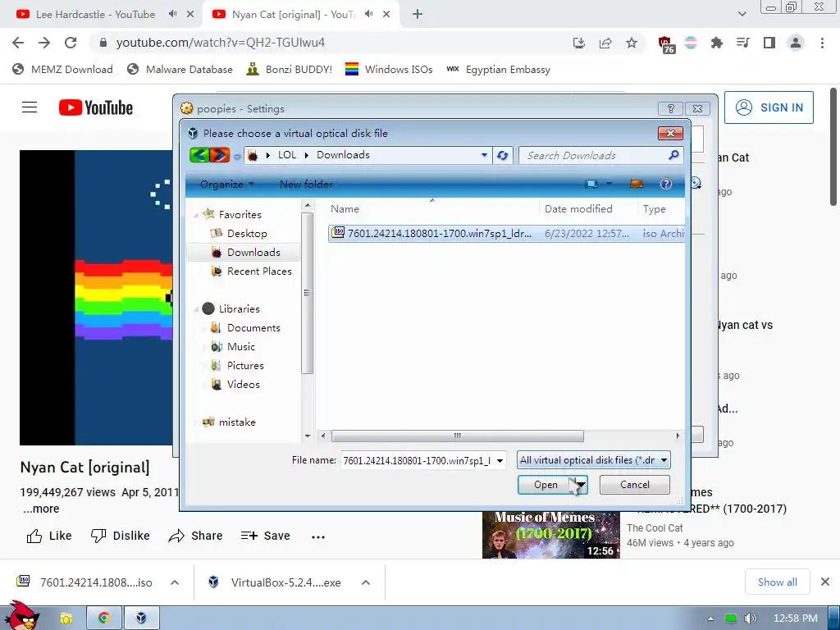Go forward with the orange arrow in file dialog
The height and width of the screenshot is (630, 840).
[219, 155]
